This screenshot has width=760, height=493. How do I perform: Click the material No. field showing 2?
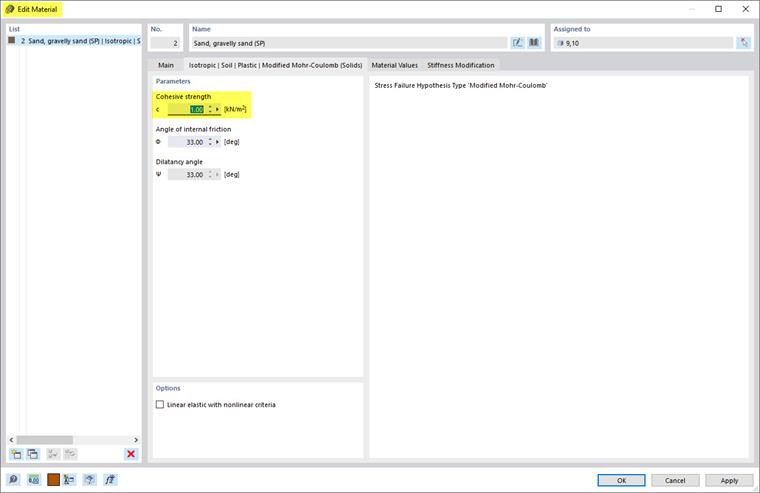(x=165, y=43)
